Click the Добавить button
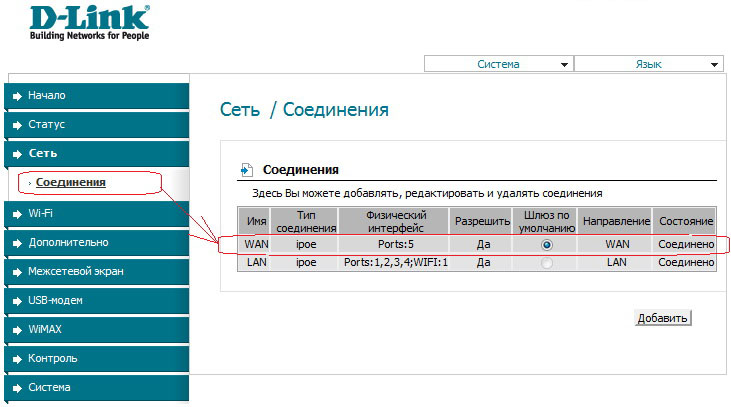The image size is (731, 407). 662,318
